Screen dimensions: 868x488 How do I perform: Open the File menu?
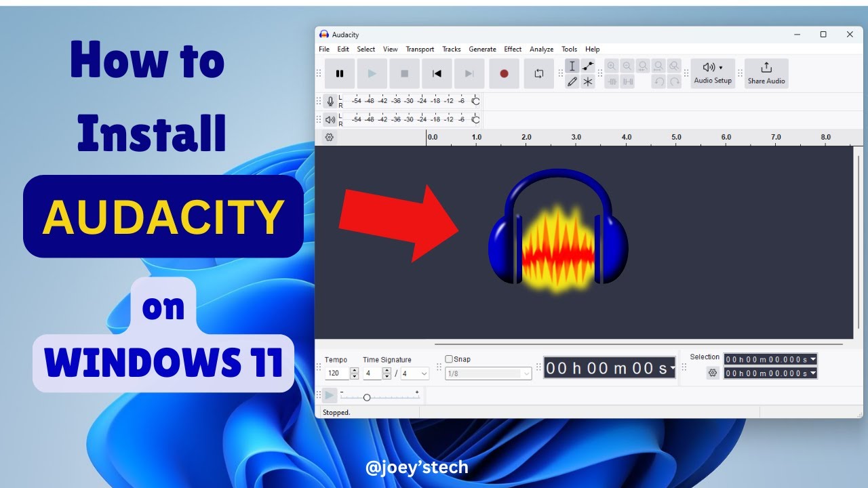point(324,49)
